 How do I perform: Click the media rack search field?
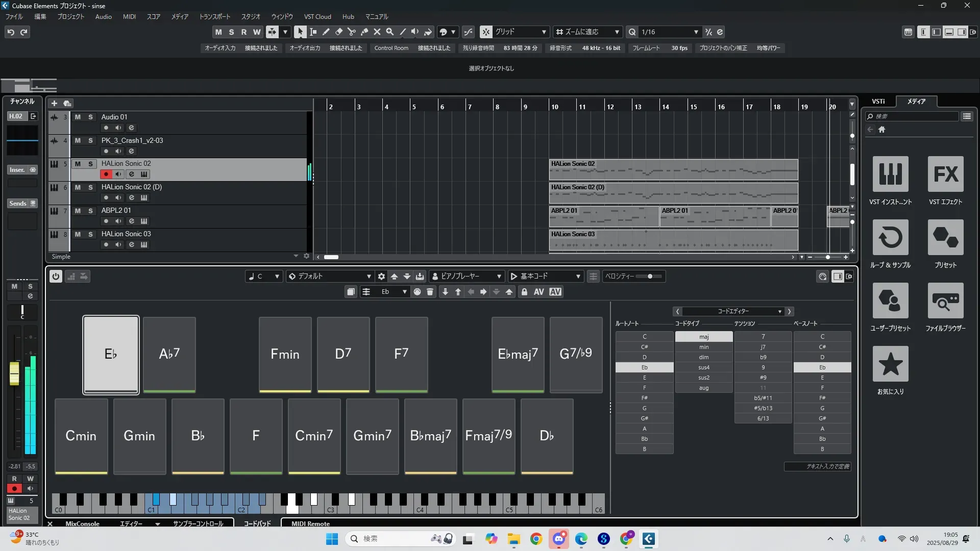click(x=914, y=116)
